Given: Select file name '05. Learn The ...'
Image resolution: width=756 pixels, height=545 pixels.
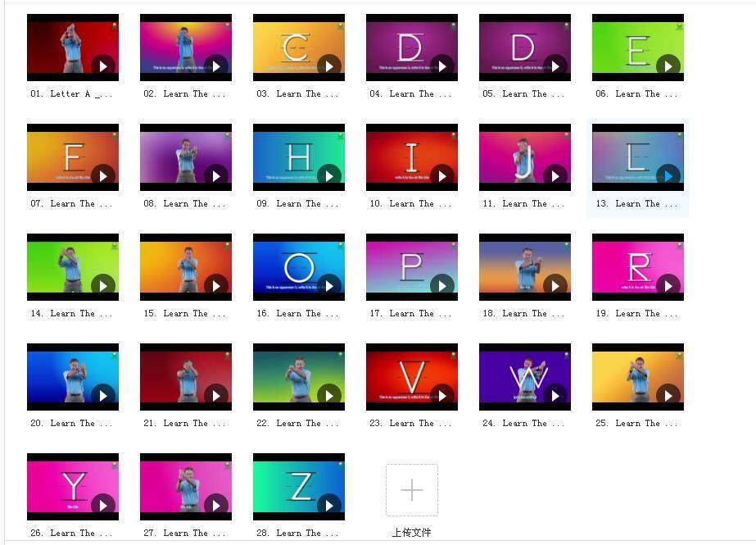Looking at the screenshot, I should 523,94.
